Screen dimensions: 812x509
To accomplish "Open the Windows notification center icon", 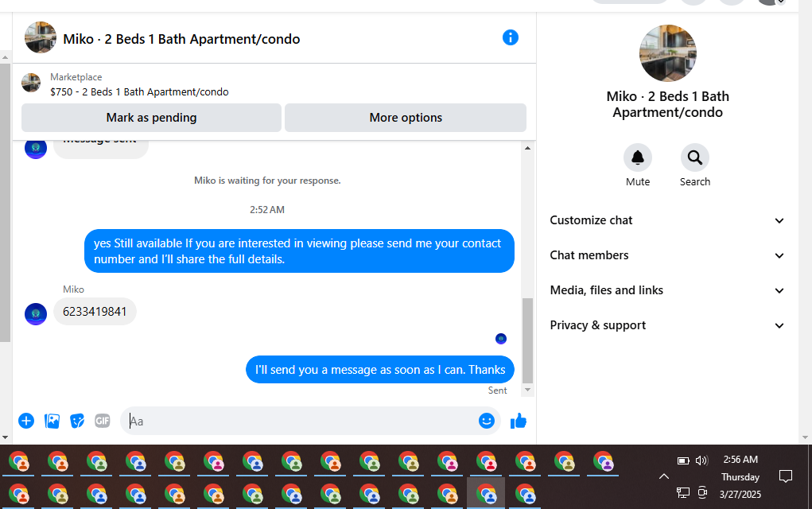I will point(786,476).
